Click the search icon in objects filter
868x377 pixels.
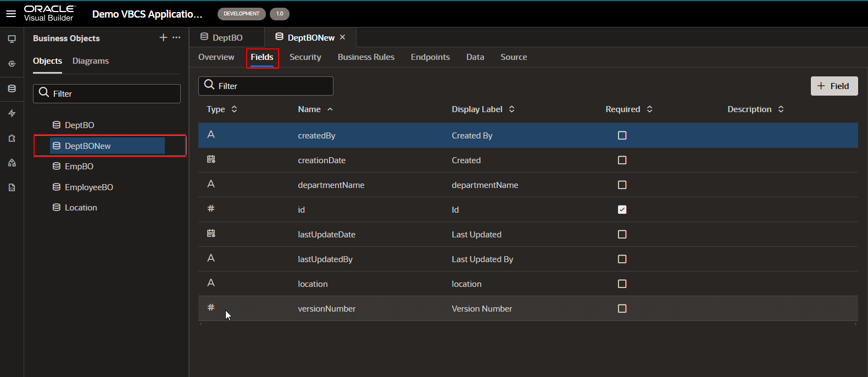click(44, 92)
